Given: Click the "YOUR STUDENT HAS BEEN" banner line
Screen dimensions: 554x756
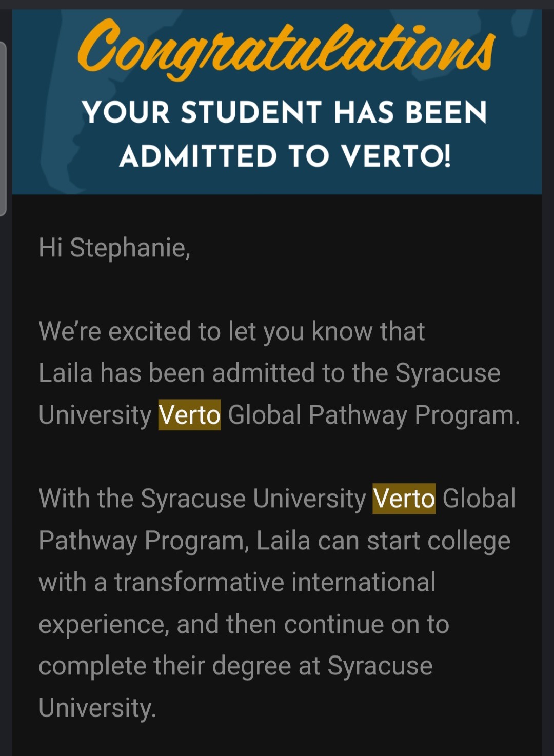Looking at the screenshot, I should (x=284, y=112).
